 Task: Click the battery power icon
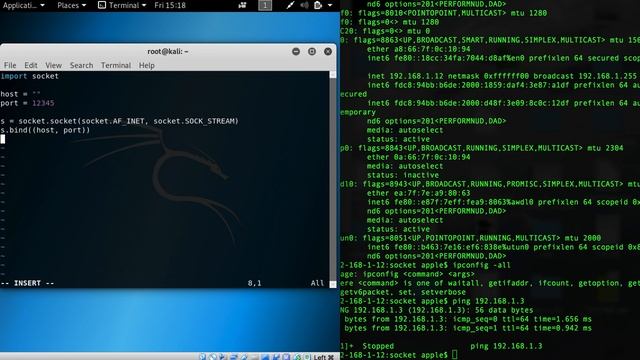[x=318, y=5]
